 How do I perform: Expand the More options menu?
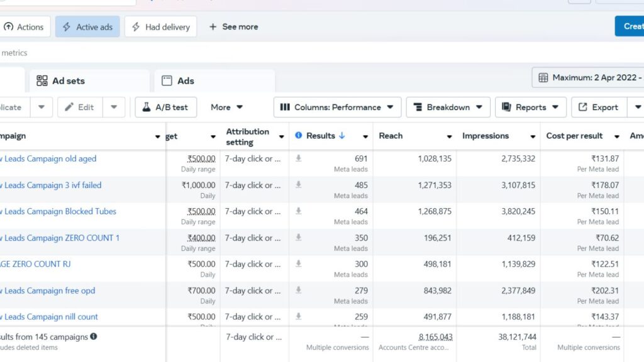coord(227,107)
